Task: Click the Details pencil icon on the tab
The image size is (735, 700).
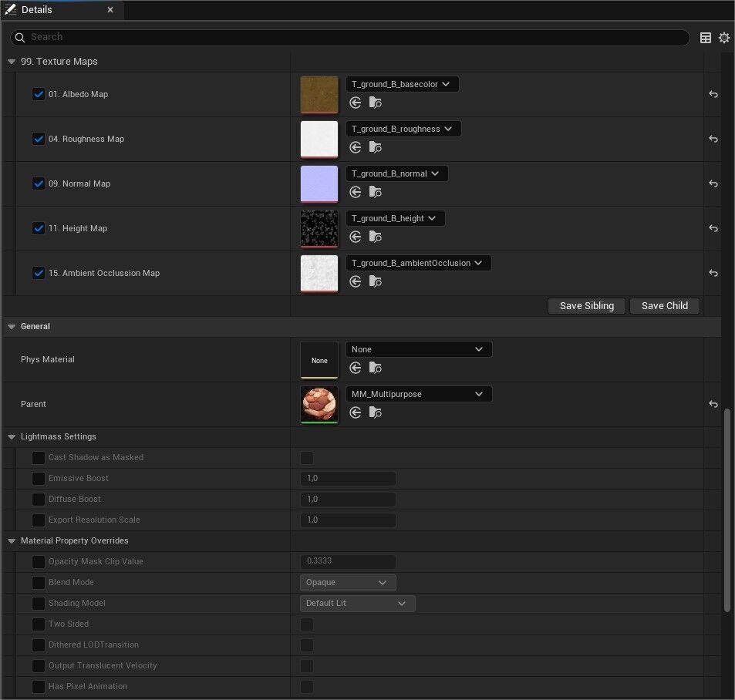Action: [x=10, y=9]
